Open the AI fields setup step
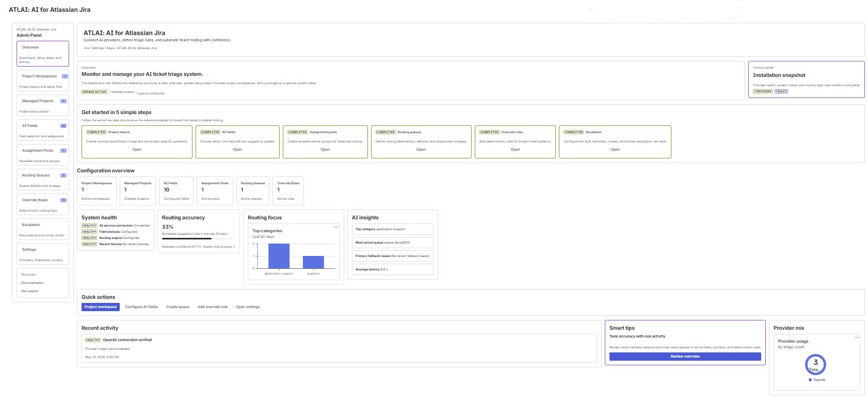Screen dimensions: 868x403 coord(237,150)
